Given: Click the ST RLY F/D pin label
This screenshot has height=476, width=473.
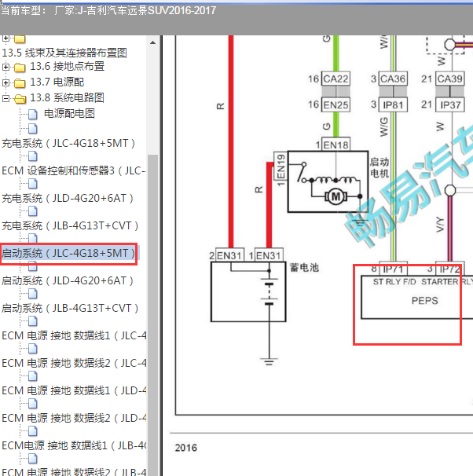Looking at the screenshot, I should point(394,282).
